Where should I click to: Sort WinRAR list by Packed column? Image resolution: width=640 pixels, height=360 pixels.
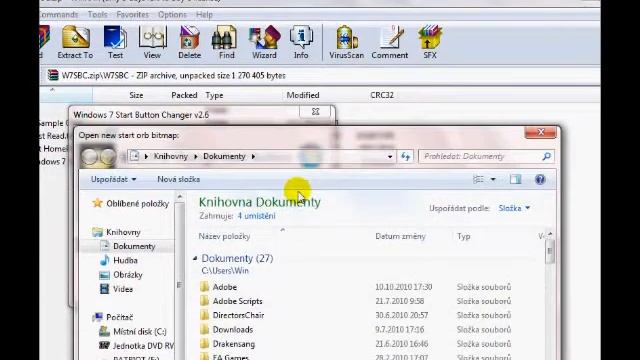click(184, 95)
